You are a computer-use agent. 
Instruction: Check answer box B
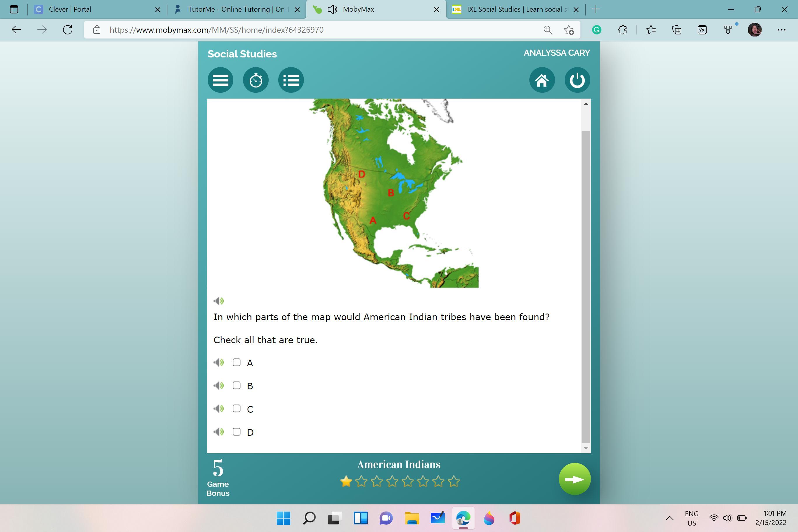coord(237,385)
